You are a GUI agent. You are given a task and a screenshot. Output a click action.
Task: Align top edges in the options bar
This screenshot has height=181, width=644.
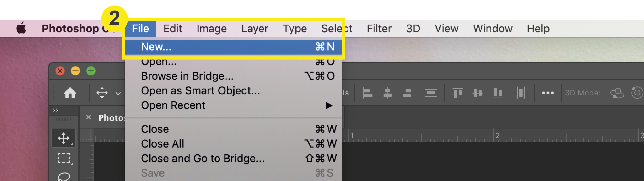(x=458, y=93)
